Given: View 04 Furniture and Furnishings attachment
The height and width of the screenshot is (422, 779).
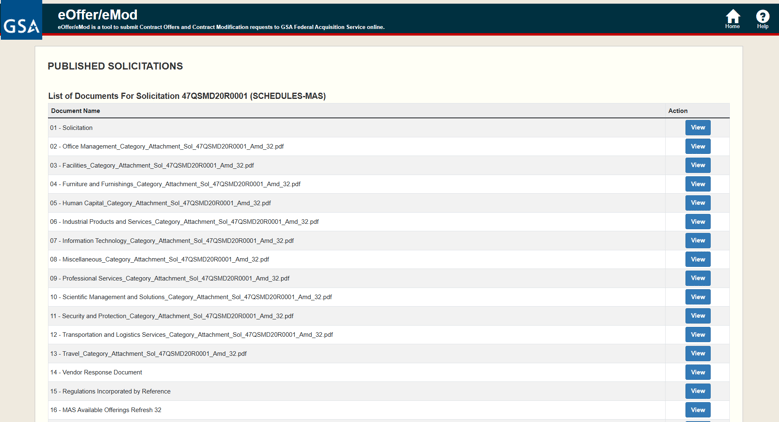Looking at the screenshot, I should [x=698, y=184].
